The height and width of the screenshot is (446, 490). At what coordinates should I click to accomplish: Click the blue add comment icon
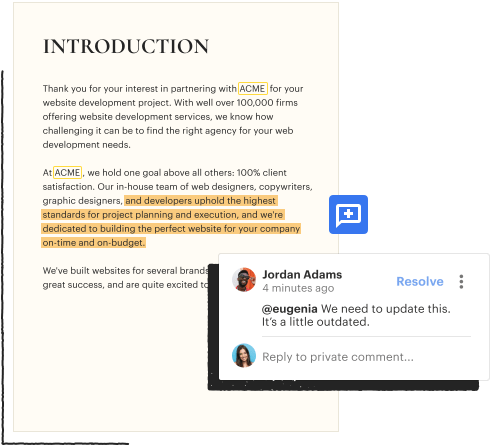tap(348, 214)
